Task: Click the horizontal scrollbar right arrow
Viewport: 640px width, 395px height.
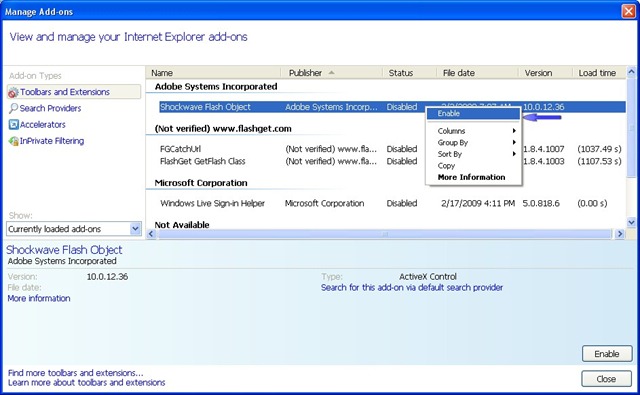Action: click(x=620, y=234)
